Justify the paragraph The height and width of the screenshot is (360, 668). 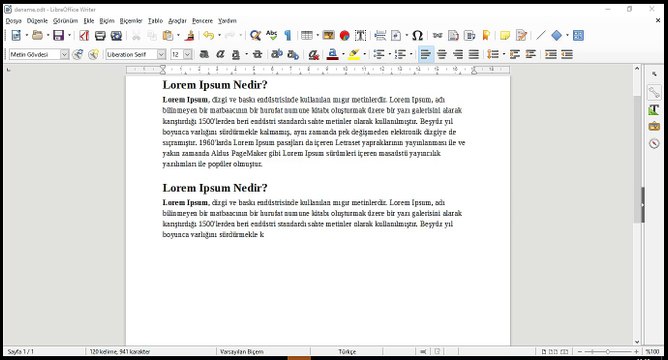(x=474, y=54)
